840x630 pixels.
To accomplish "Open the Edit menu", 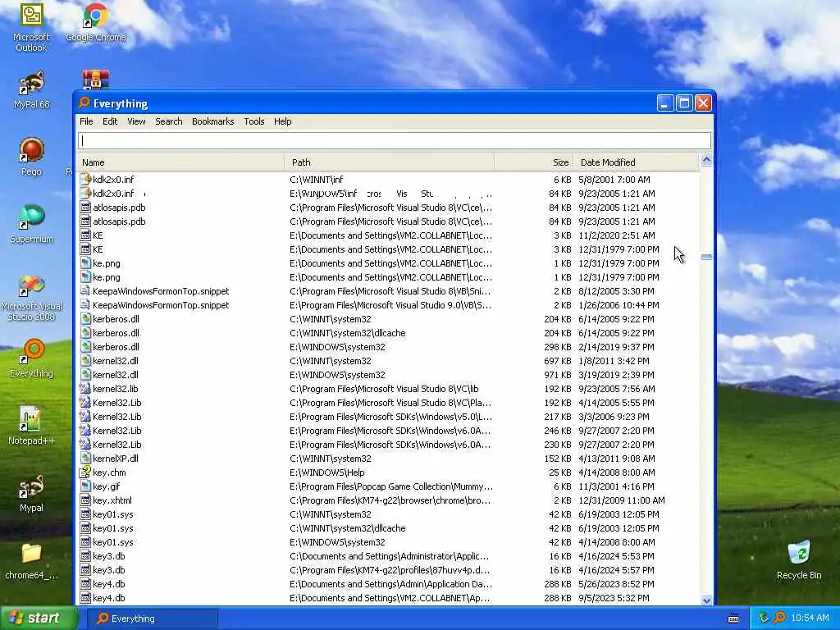I will 110,121.
